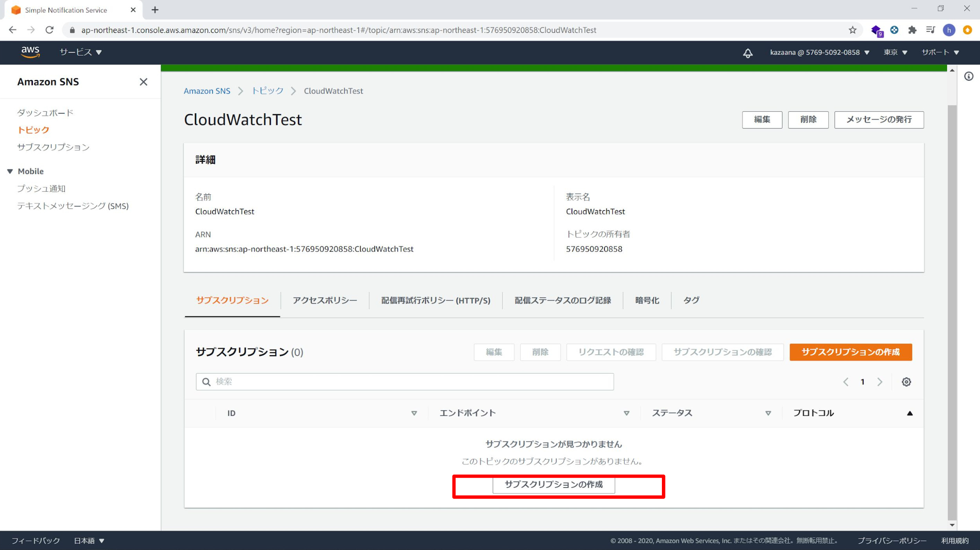Click フィードバック in footer
Screen dimensions: 980x550
[x=36, y=541]
